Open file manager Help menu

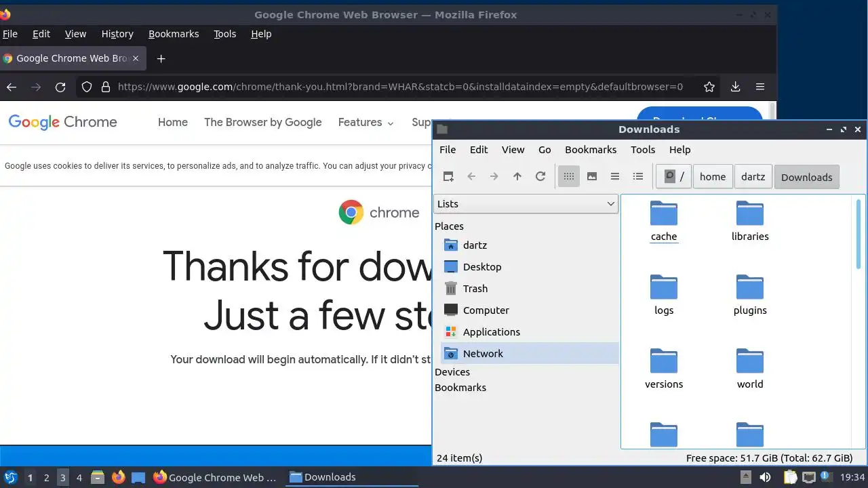pos(679,150)
